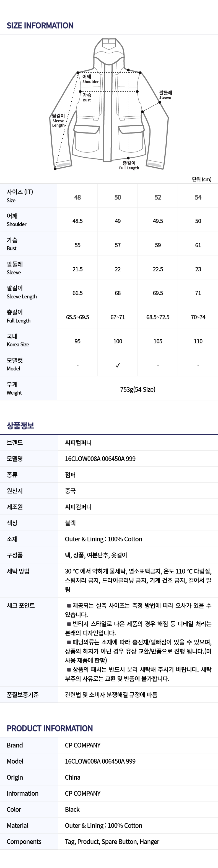The width and height of the screenshot is (218, 868).
Task: Select the size 54 column header
Action: pyautogui.click(x=198, y=197)
